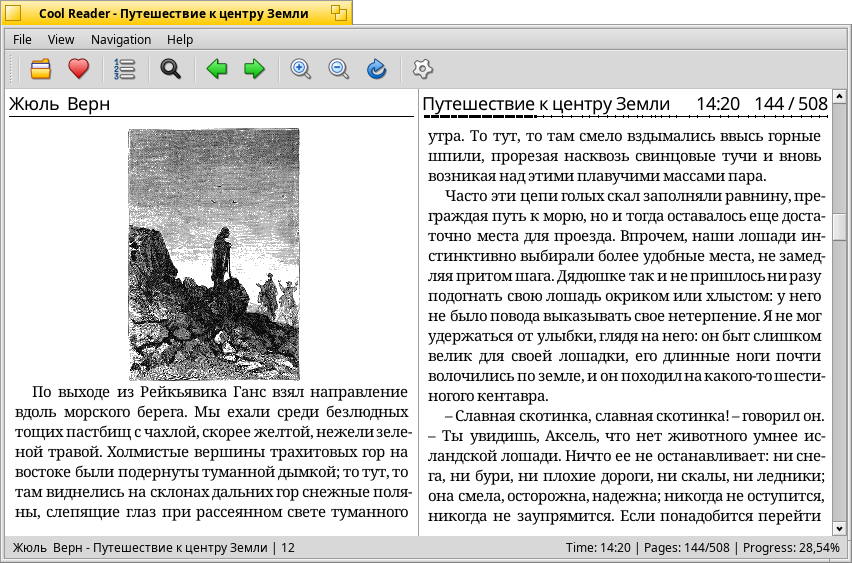Click the book illustration image
Viewport: 852px width, 563px height.
(214, 254)
